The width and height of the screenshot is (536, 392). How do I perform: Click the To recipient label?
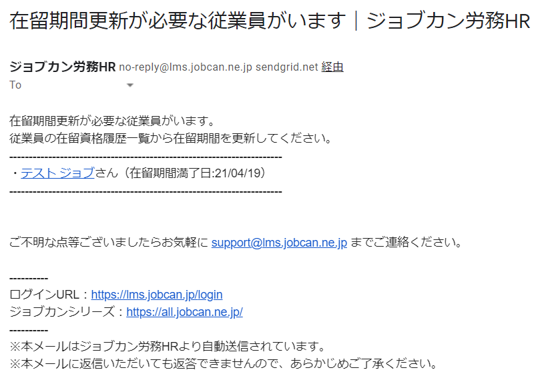pyautogui.click(x=15, y=85)
